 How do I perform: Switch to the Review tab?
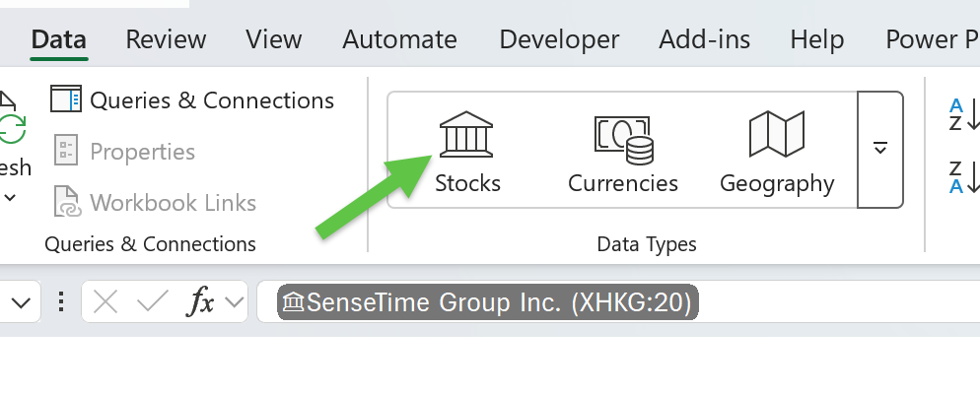pos(166,40)
